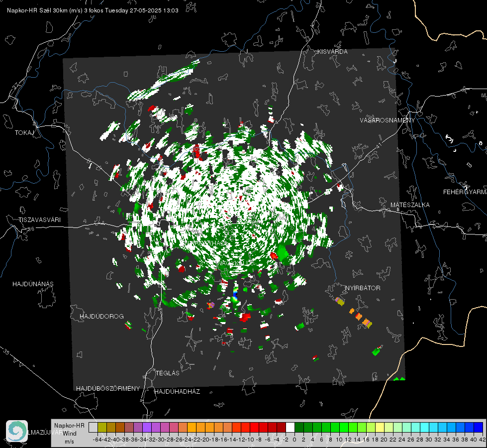The height and width of the screenshot is (448, 487).
Task: Click the legend scale value 42
Action: [482, 440]
